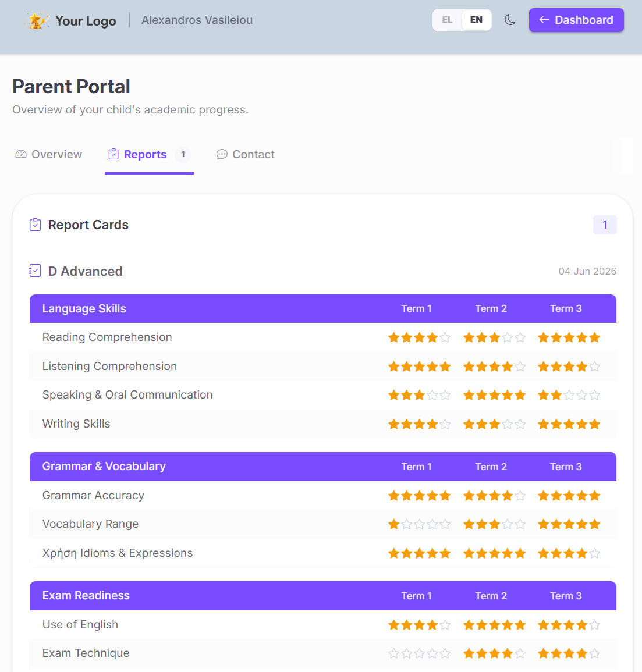Click the Use of English row label
642x672 pixels.
tap(80, 624)
